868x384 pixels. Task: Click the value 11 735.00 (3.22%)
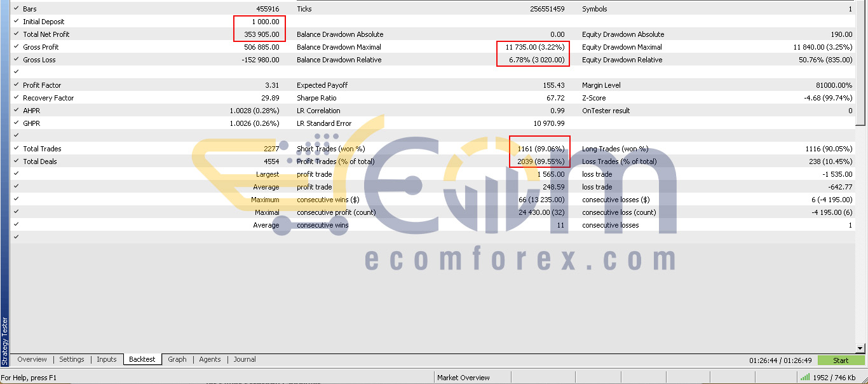pos(535,47)
